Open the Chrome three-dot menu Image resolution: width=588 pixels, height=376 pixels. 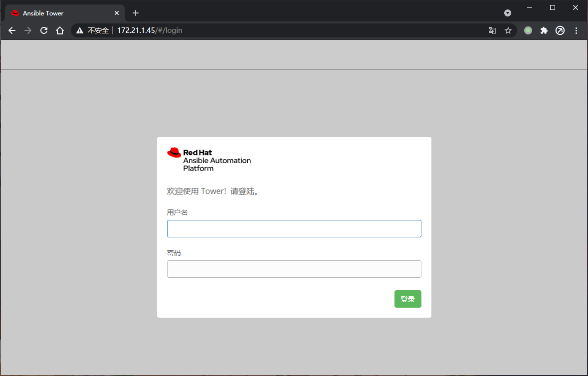tap(576, 30)
